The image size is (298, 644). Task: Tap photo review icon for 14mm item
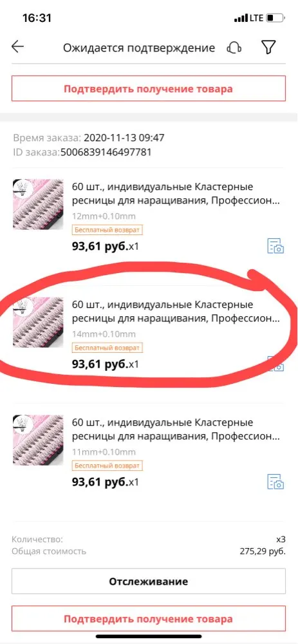pyautogui.click(x=276, y=363)
